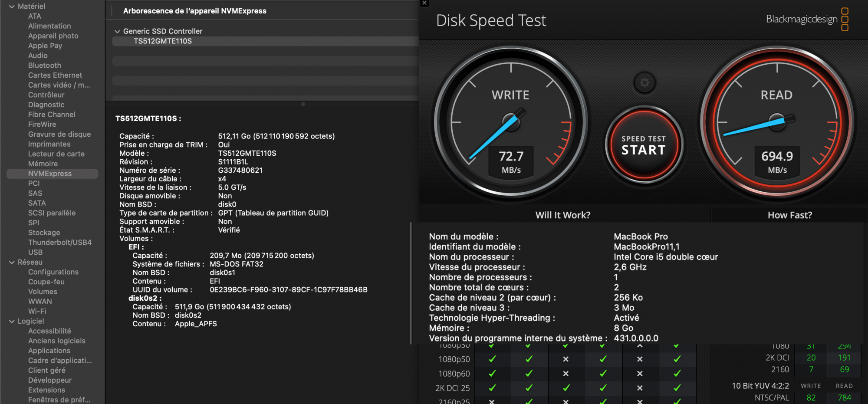
Task: Click the Will It Work? header
Action: (x=563, y=215)
